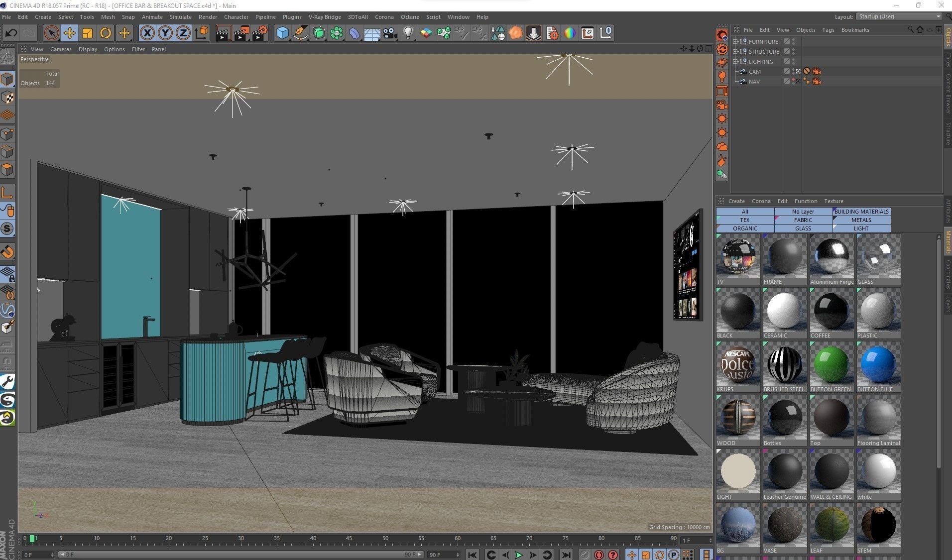
Task: Expand the FURNITURE object group
Action: tap(735, 41)
